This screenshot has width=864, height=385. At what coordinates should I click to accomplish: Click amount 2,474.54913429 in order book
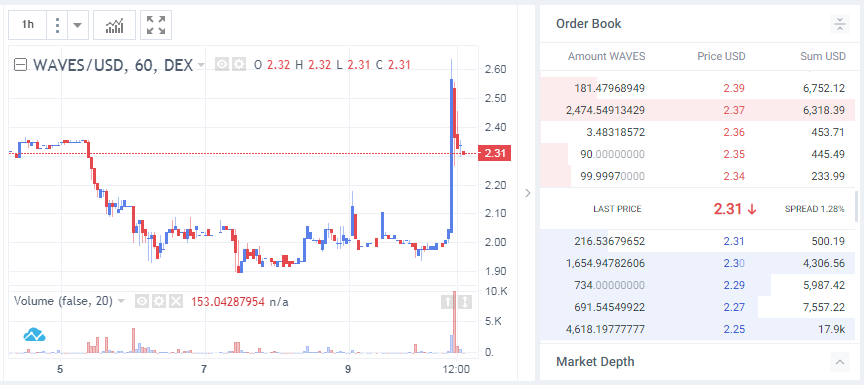606,110
